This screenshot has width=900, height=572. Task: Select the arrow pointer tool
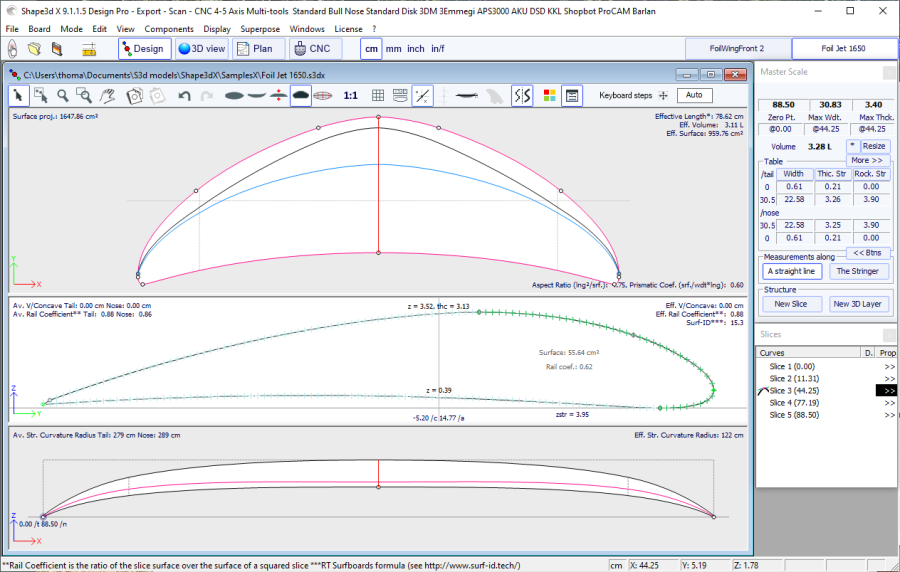(x=19, y=95)
